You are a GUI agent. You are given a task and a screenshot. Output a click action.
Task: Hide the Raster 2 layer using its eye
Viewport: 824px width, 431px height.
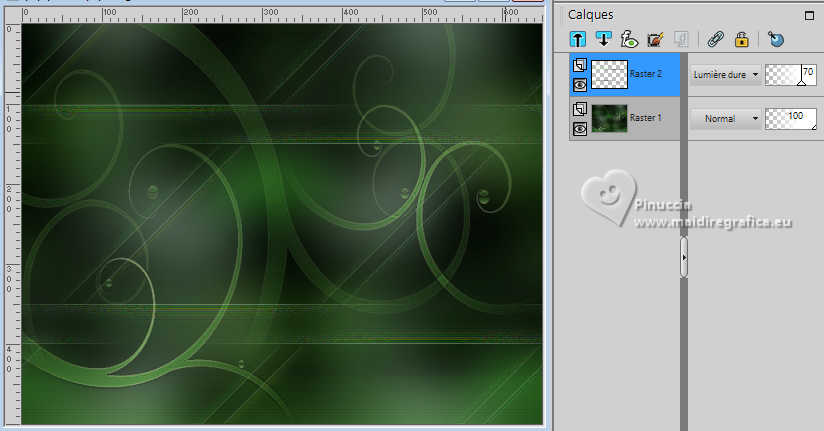(580, 85)
